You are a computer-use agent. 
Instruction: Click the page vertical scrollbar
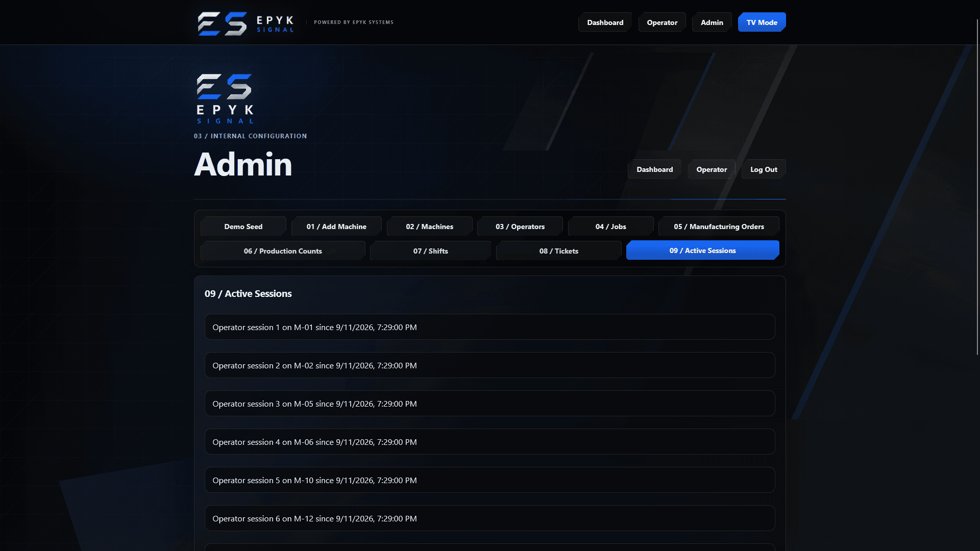[x=977, y=187]
